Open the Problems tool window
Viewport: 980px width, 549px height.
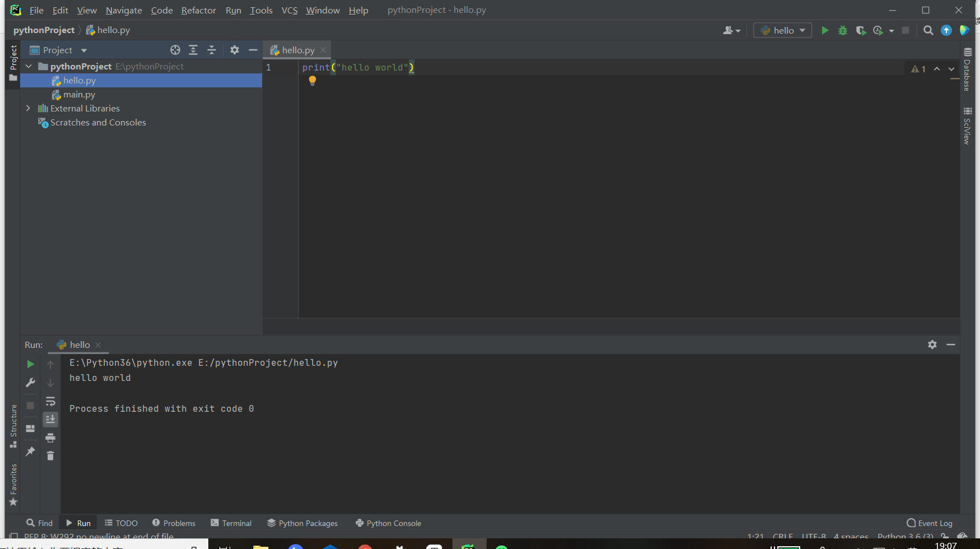click(x=174, y=523)
